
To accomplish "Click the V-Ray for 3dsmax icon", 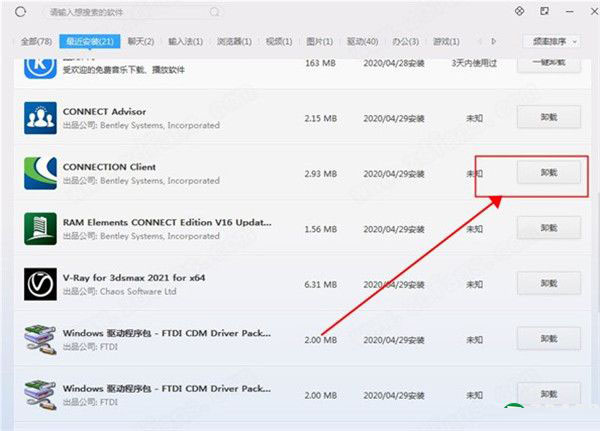I will 40,284.
